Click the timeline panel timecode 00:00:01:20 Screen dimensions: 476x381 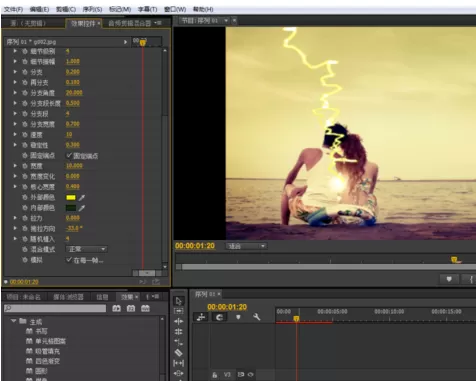pos(227,307)
